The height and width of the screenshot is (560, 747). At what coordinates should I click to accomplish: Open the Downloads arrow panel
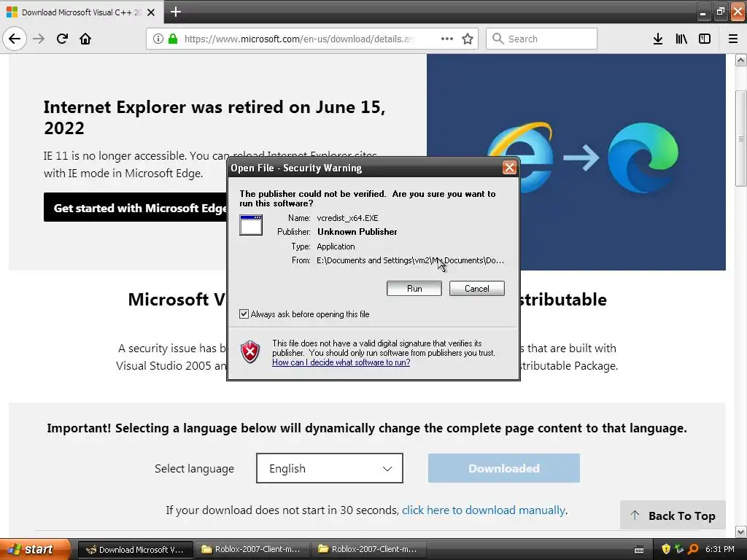(658, 39)
